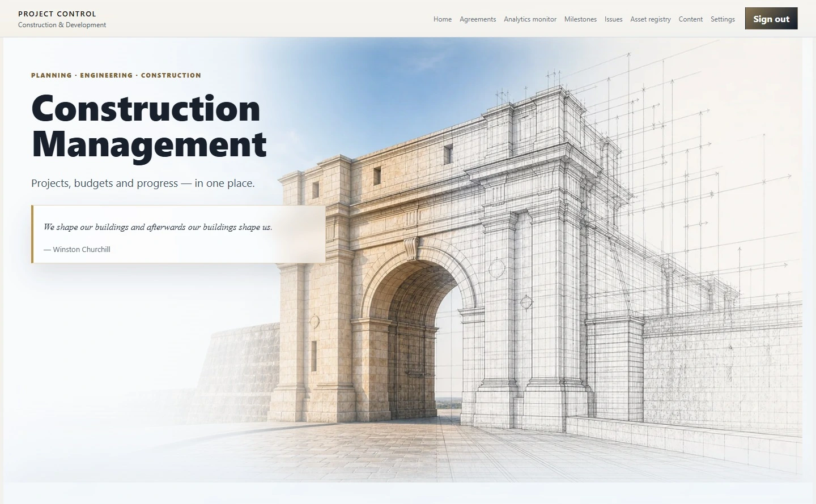Click the Winston Churchill attribution
816x504 pixels.
(x=77, y=250)
